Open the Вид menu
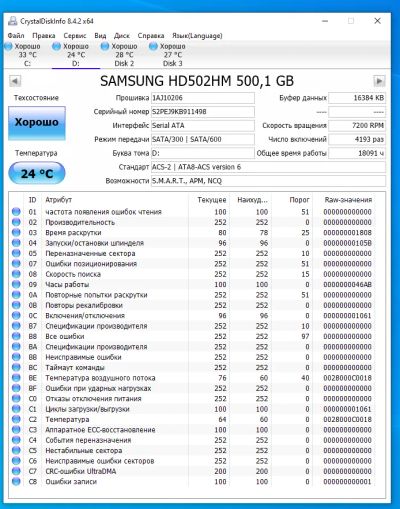The height and width of the screenshot is (509, 400). [100, 36]
